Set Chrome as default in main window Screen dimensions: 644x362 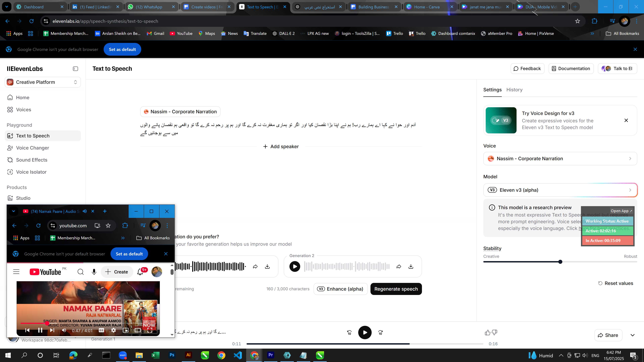click(x=122, y=49)
